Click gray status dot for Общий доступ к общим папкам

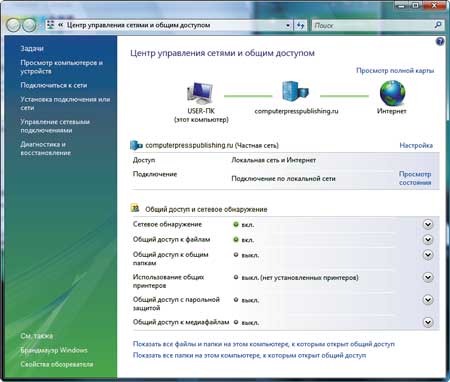coord(236,255)
